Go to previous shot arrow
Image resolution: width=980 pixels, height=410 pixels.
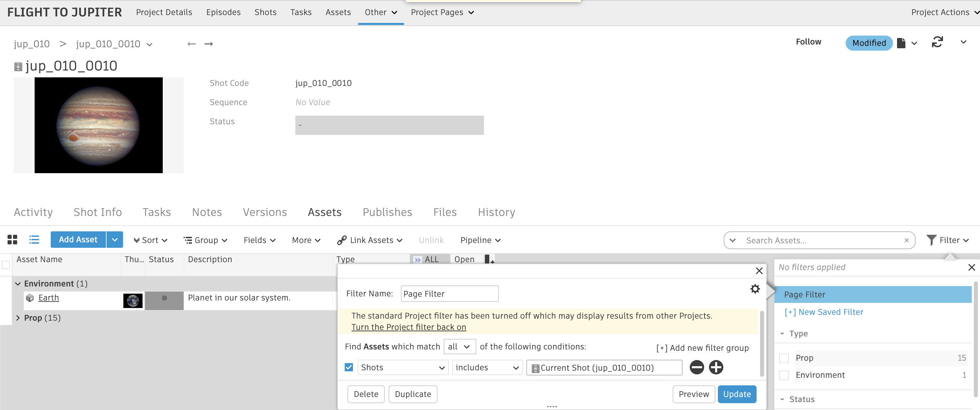(x=191, y=44)
